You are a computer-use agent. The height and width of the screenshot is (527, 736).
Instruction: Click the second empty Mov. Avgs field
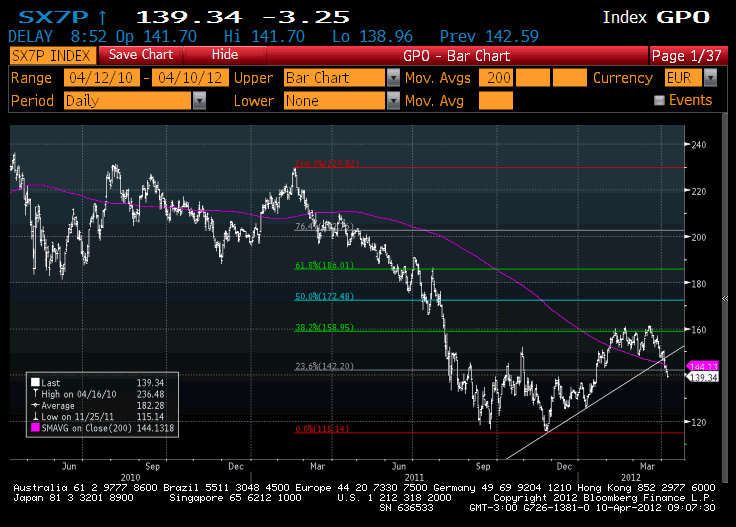point(533,78)
